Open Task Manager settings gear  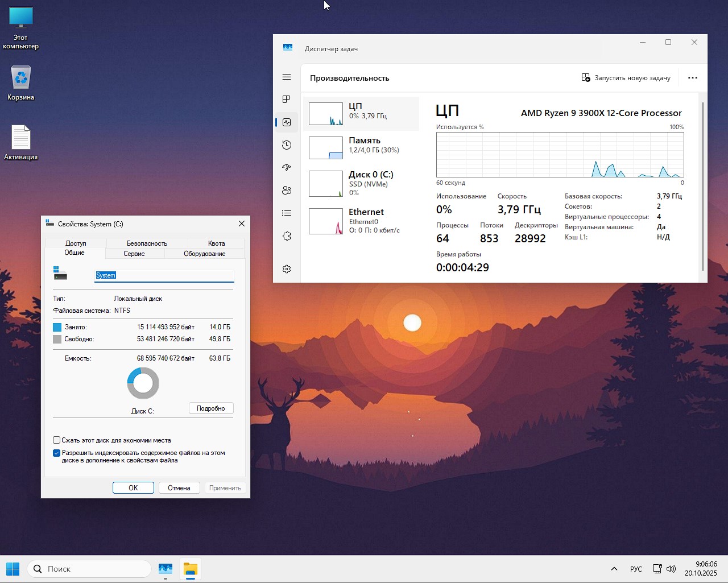(287, 269)
